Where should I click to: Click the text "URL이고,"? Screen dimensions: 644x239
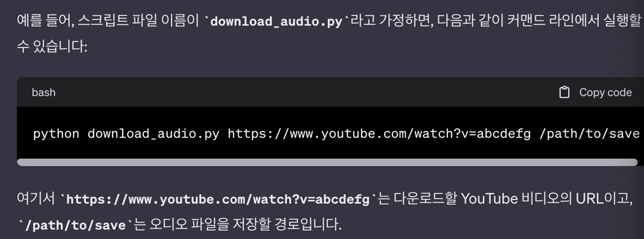coord(604,199)
